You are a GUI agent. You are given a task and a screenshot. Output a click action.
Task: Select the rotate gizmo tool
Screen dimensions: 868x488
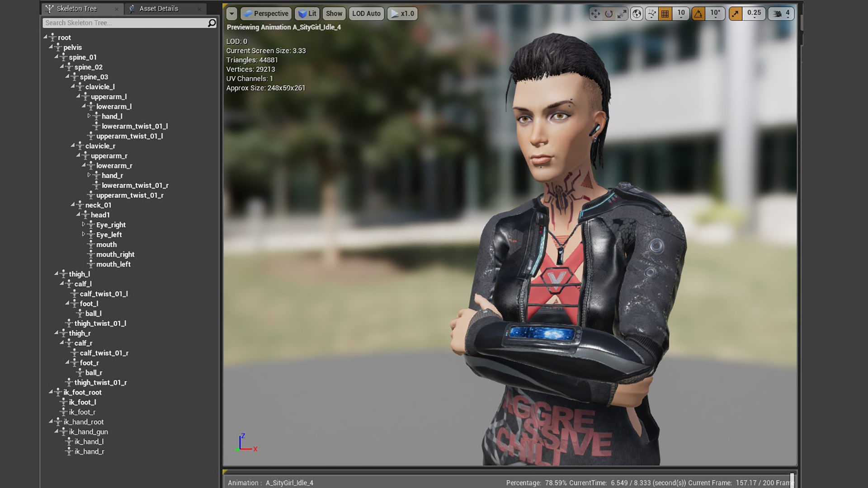(x=609, y=14)
